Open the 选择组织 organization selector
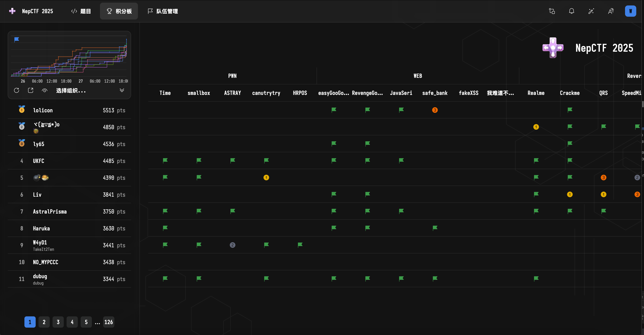 coord(71,91)
